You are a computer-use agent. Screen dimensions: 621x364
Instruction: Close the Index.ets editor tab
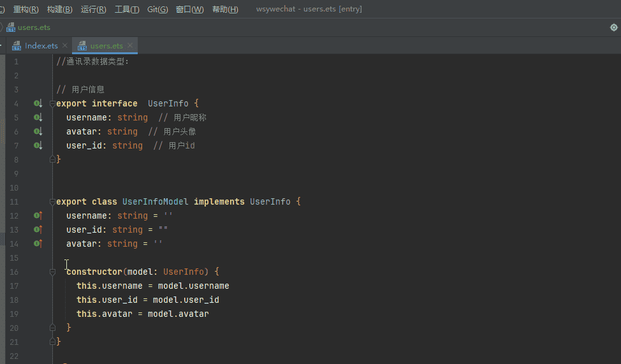(x=65, y=46)
